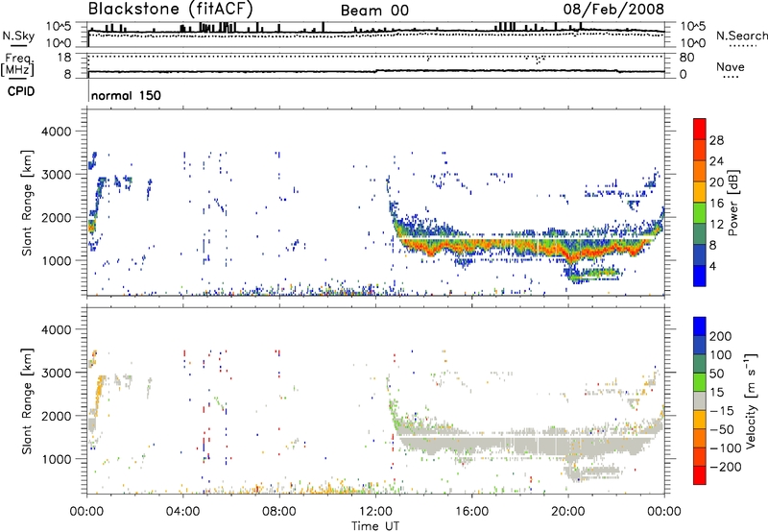This screenshot has width=768, height=532.
Task: Click the bright blue top of the Velocity color bar
Action: pyautogui.click(x=700, y=326)
